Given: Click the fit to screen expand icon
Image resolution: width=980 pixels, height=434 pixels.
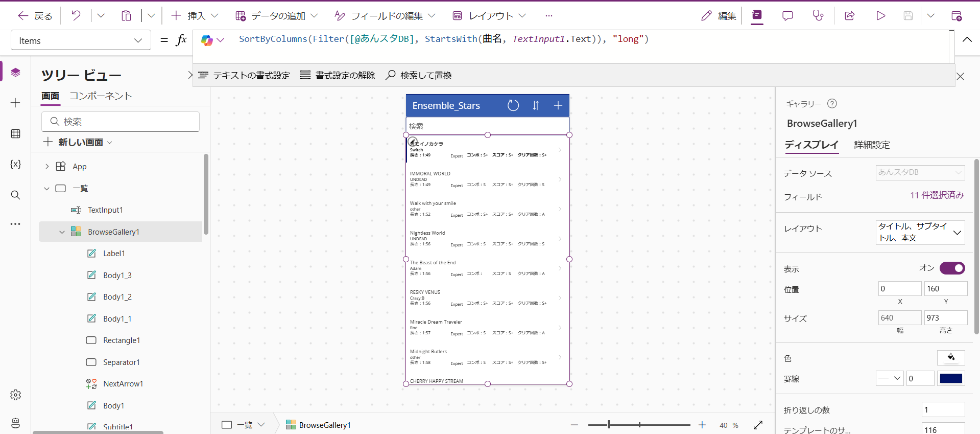Looking at the screenshot, I should (x=758, y=425).
